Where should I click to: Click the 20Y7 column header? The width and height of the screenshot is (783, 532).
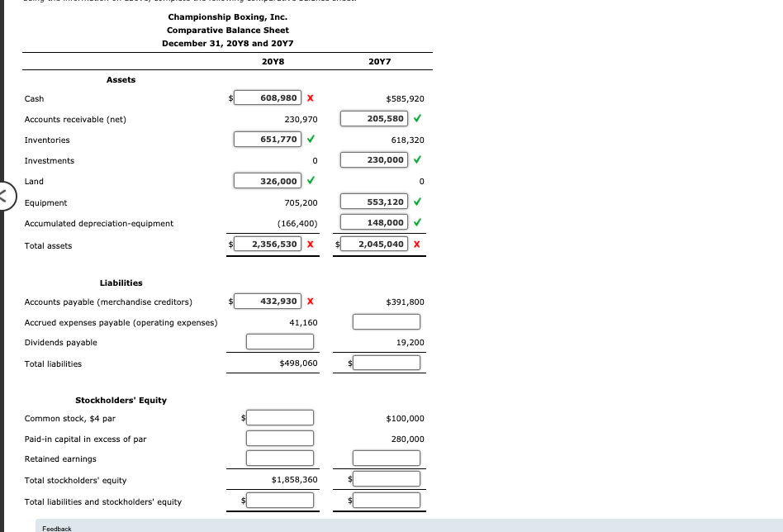[x=379, y=61]
